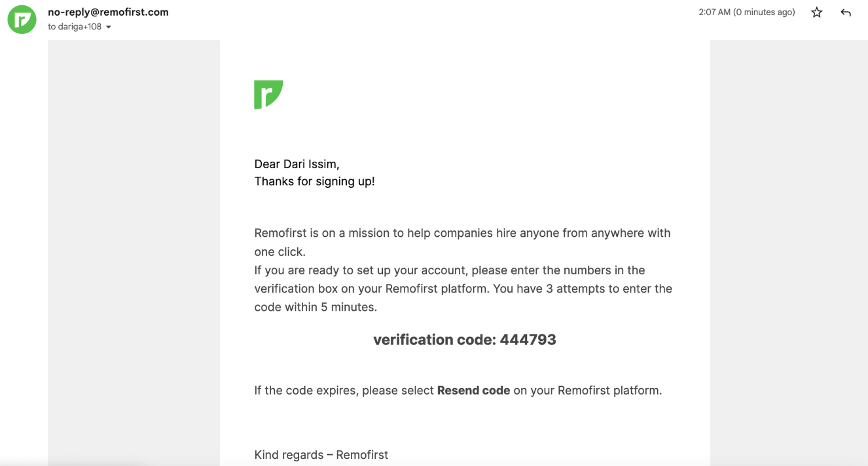Click the "one click." text line
Screen dimensions: 868x466
280,252
